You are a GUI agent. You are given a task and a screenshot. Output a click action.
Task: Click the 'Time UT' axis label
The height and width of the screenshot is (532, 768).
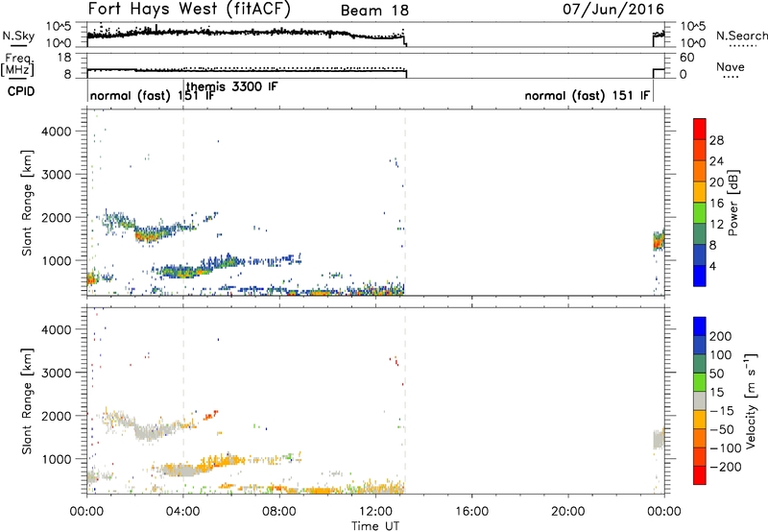(x=375, y=525)
